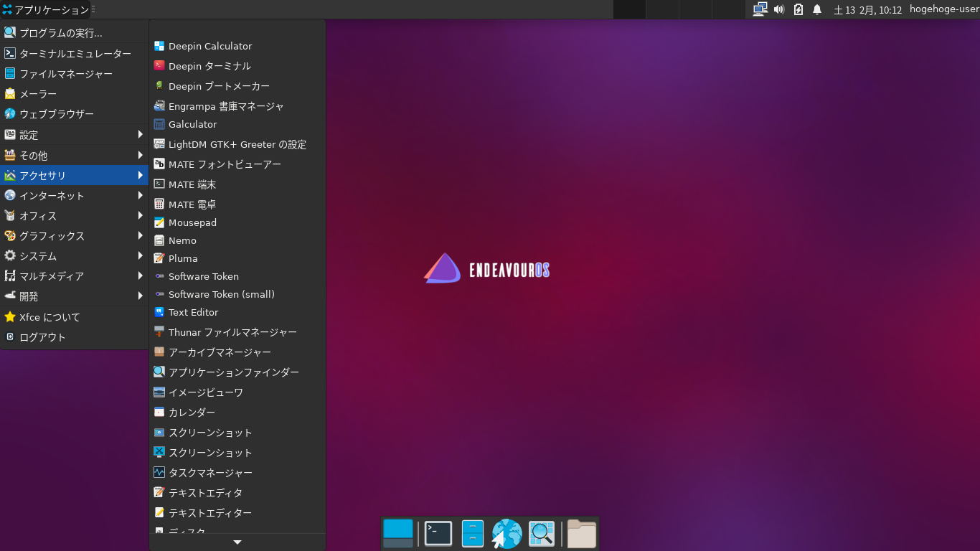Click the テキストエディター yellow note icon

click(159, 513)
